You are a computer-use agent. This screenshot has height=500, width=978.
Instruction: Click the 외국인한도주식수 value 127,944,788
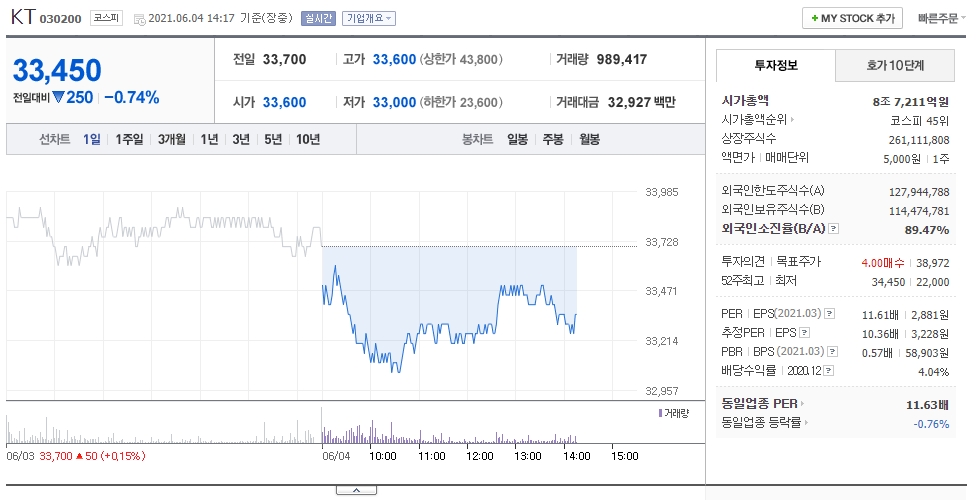coord(919,192)
